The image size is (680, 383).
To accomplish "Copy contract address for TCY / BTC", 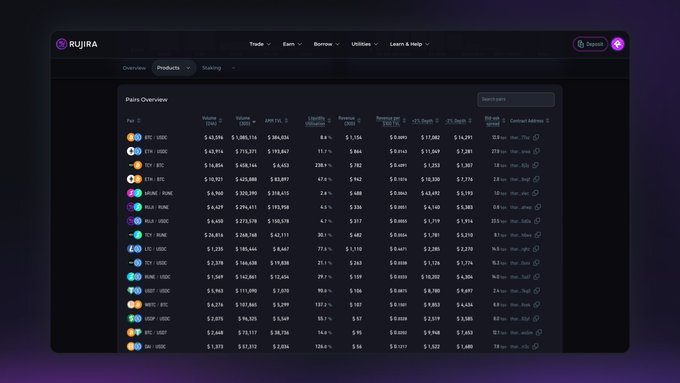I will pyautogui.click(x=536, y=165).
